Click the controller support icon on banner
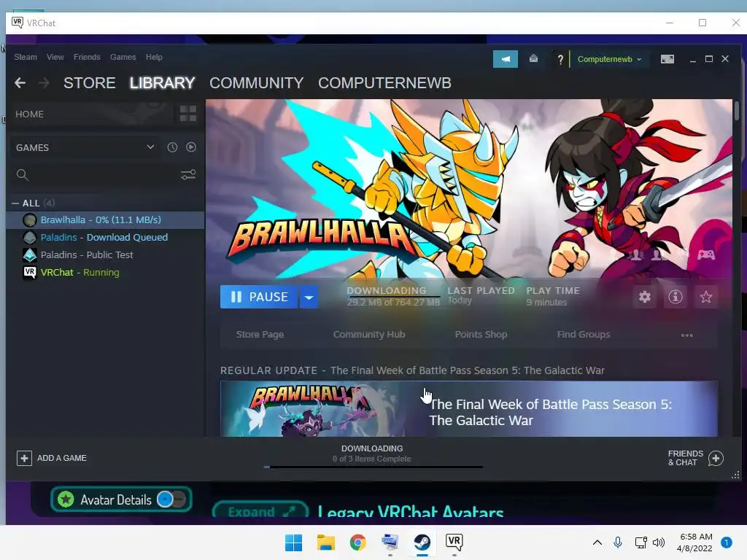The image size is (747, 560). coord(706,254)
